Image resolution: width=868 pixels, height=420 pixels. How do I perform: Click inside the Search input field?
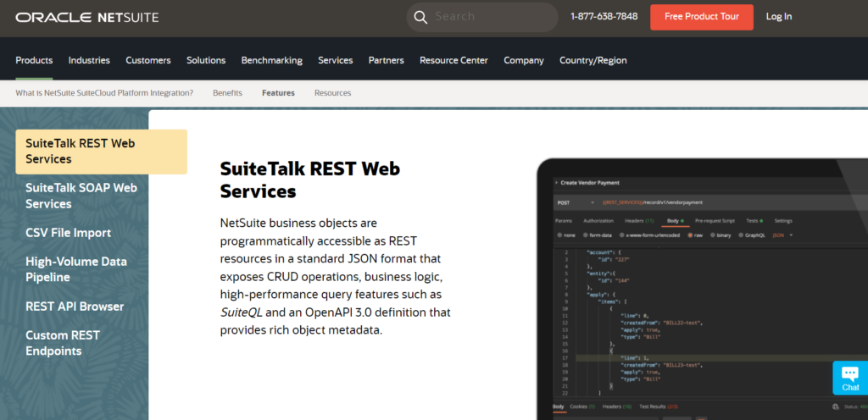pyautogui.click(x=492, y=17)
